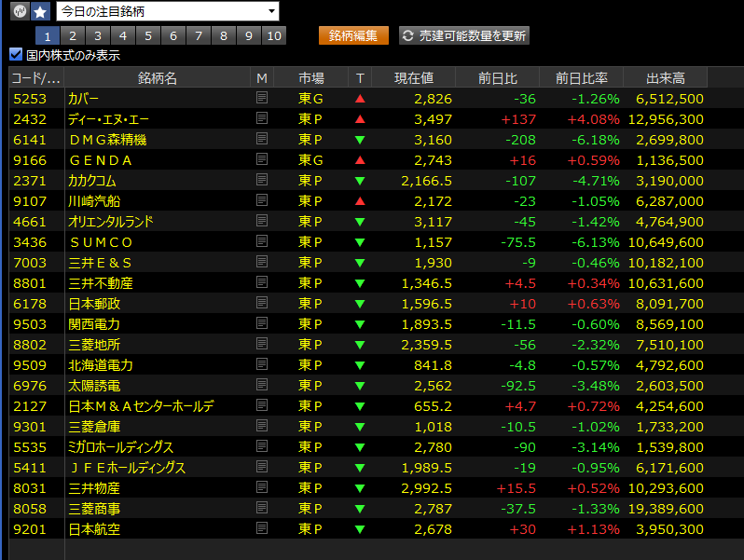Open memo icon for DMG森精機 row
744x560 pixels.
coord(262,139)
